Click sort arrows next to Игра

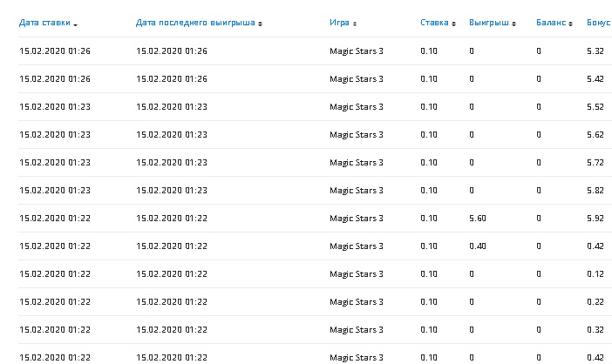point(355,24)
